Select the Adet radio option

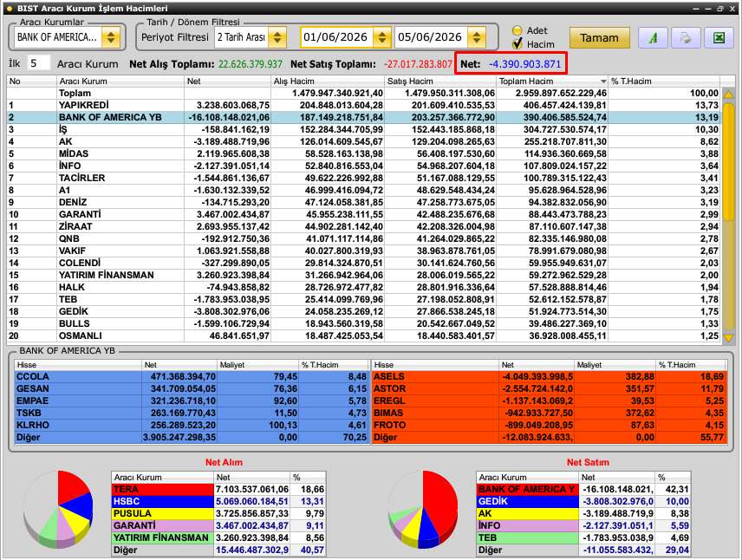(x=517, y=30)
